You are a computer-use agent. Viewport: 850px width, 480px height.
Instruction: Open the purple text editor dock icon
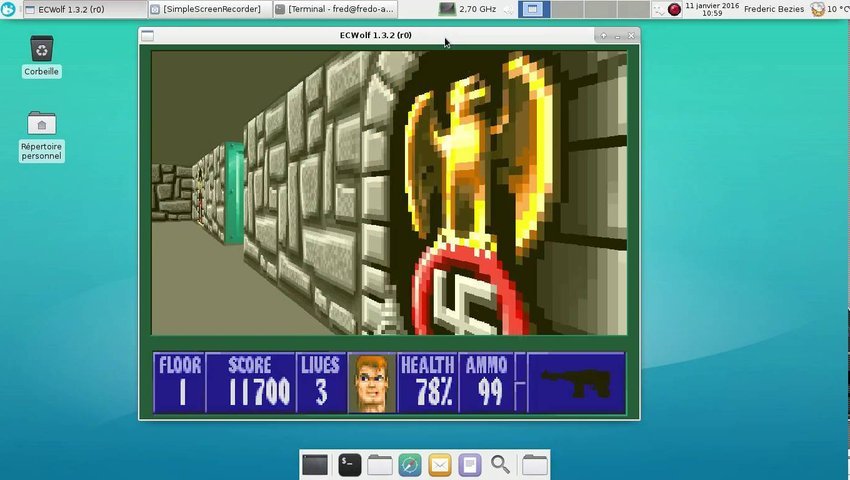point(470,465)
